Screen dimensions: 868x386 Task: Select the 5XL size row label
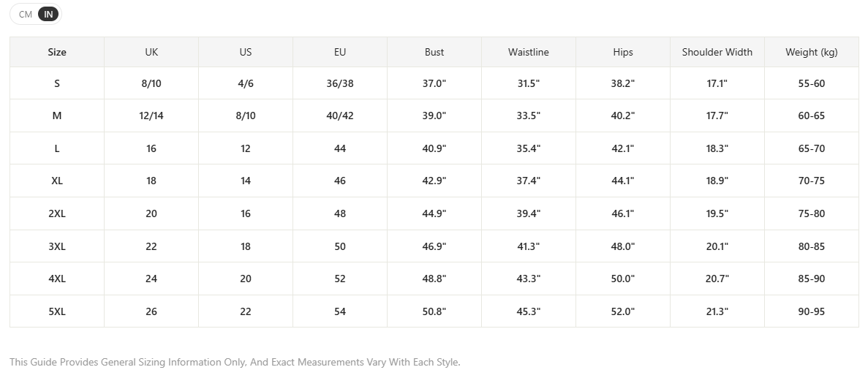[x=57, y=311]
